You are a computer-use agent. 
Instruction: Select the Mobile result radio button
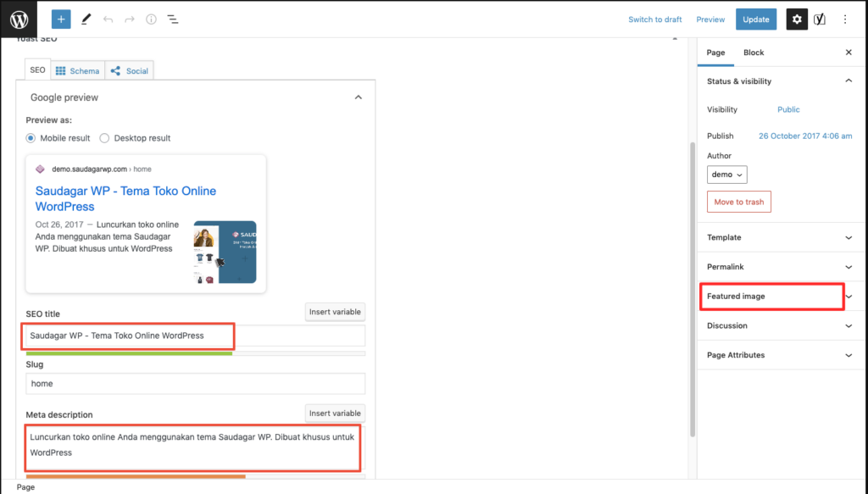(x=31, y=138)
